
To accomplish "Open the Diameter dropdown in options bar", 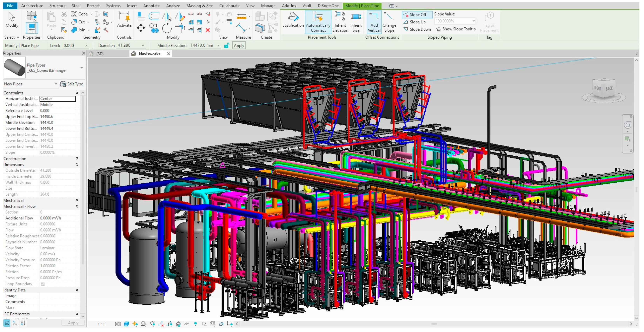I will [143, 45].
